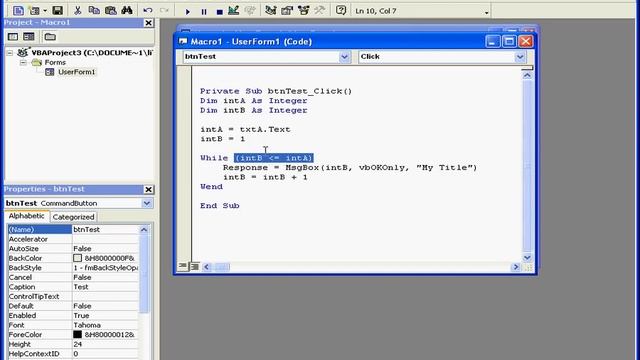Close the Properties - btnTest panel

(149, 189)
